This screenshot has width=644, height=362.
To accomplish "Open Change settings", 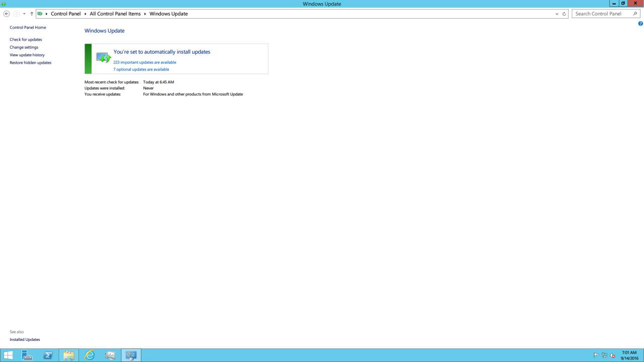I will tap(24, 47).
